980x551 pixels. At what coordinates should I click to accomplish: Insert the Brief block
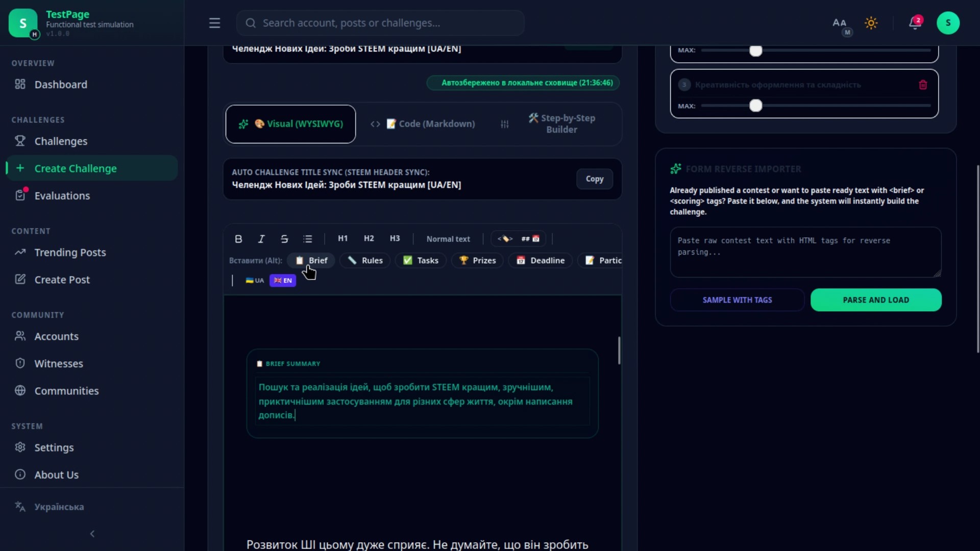click(x=311, y=260)
